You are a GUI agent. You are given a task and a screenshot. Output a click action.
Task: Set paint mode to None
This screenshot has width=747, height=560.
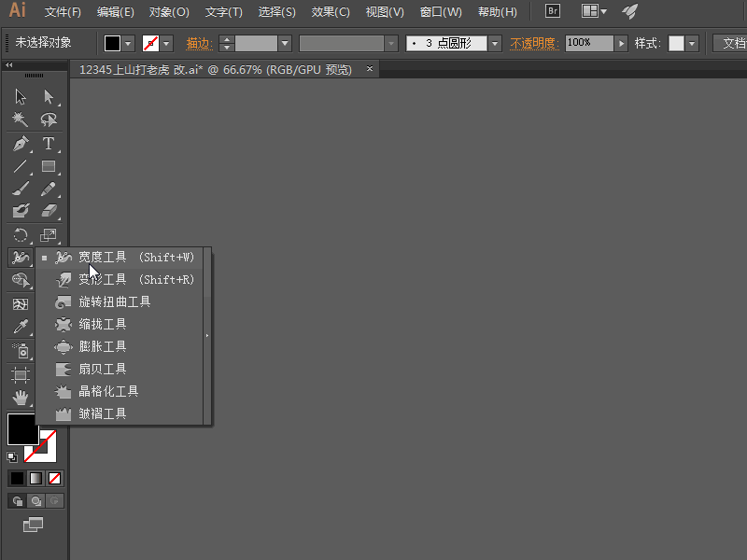[x=55, y=478]
